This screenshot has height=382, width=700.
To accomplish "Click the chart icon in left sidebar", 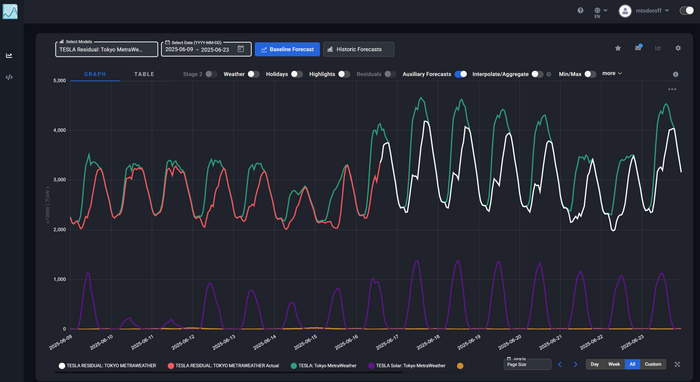I will pos(9,56).
